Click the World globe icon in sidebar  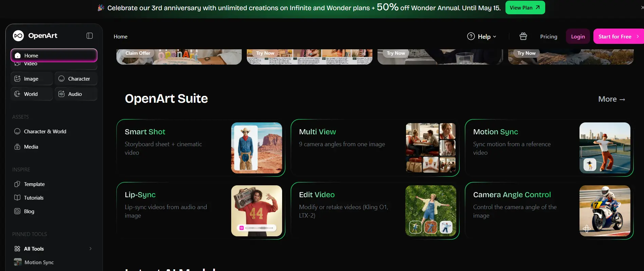point(17,94)
